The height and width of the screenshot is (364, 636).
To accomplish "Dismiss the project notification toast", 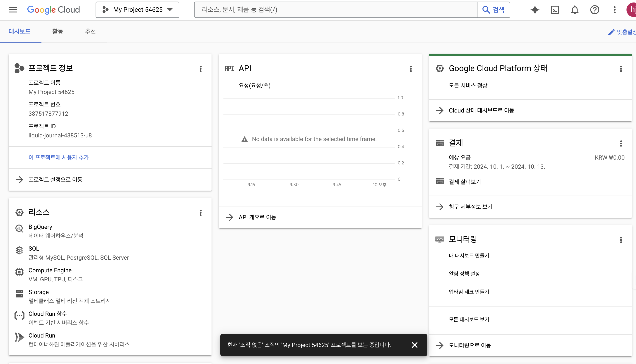I will 414,345.
